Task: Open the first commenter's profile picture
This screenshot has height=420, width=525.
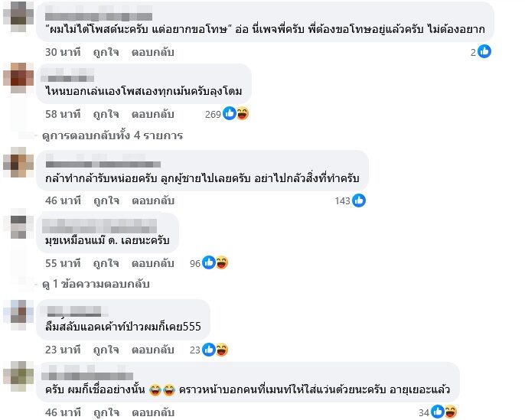Action: pyautogui.click(x=18, y=16)
